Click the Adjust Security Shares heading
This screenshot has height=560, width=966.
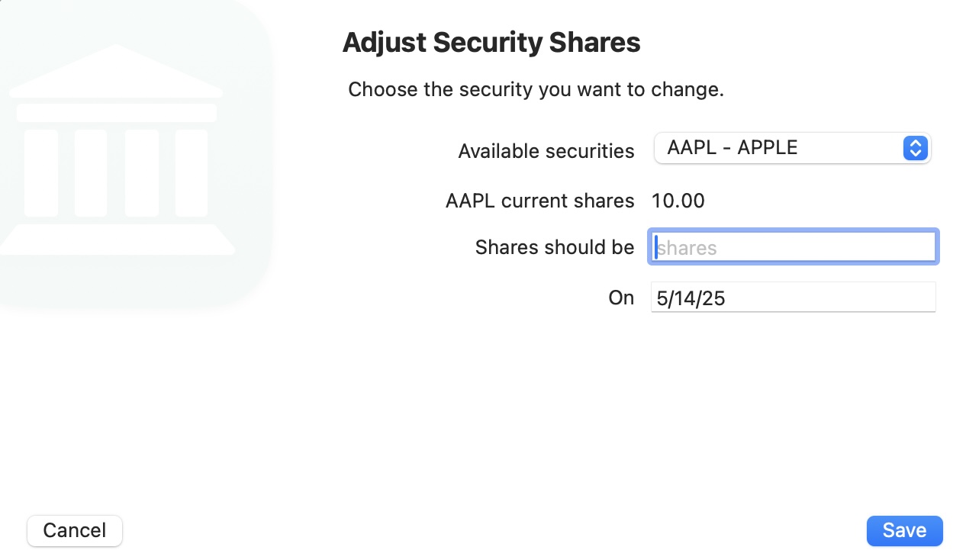[491, 43]
